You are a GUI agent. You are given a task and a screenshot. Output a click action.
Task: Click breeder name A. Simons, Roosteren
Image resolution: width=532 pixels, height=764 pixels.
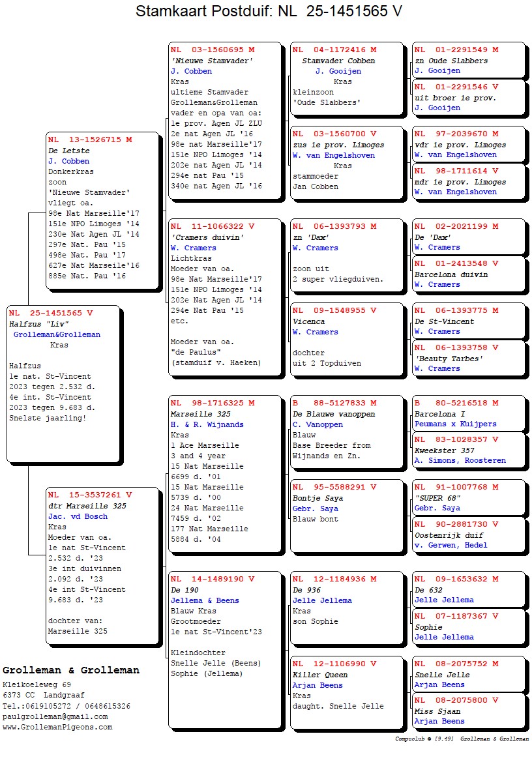pyautogui.click(x=460, y=460)
